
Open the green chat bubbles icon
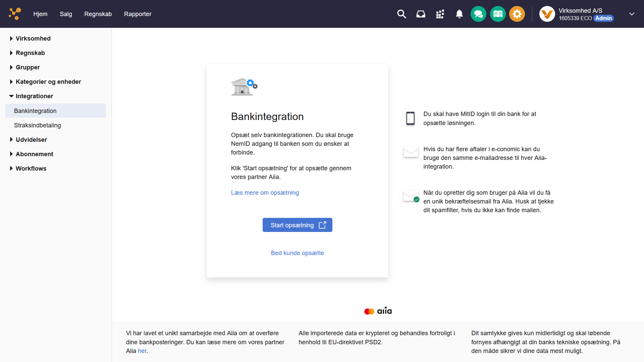[478, 14]
